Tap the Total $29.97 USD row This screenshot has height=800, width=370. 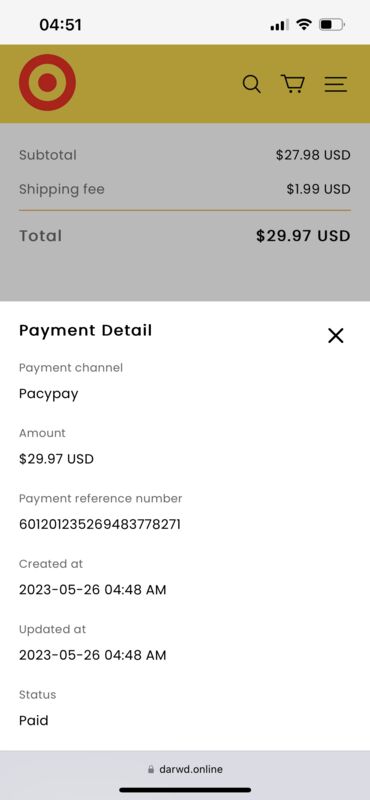[185, 236]
